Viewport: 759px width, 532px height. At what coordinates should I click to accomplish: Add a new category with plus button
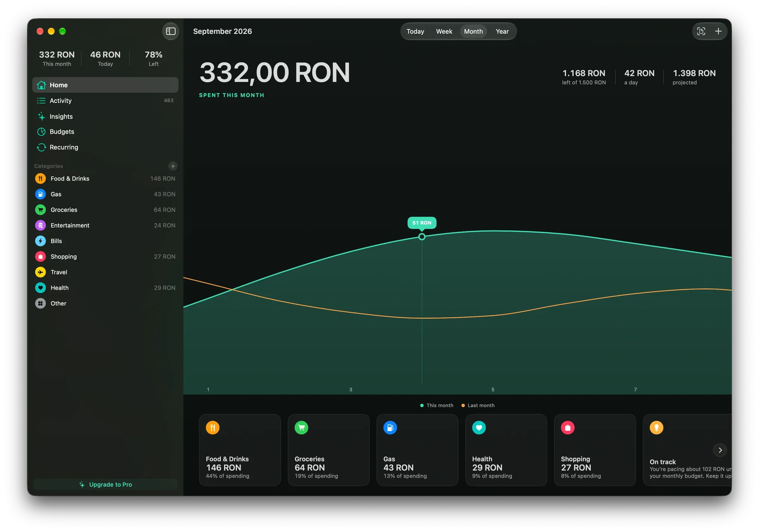click(173, 166)
